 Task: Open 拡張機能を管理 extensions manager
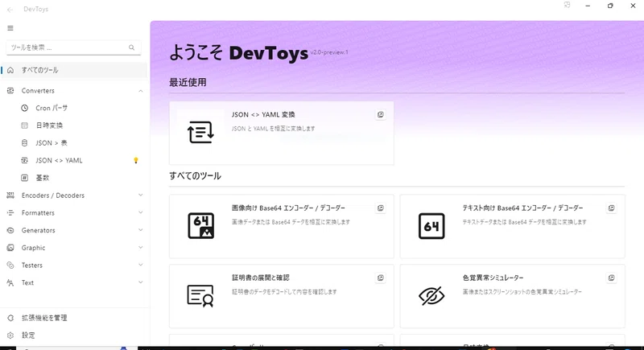[x=74, y=318]
